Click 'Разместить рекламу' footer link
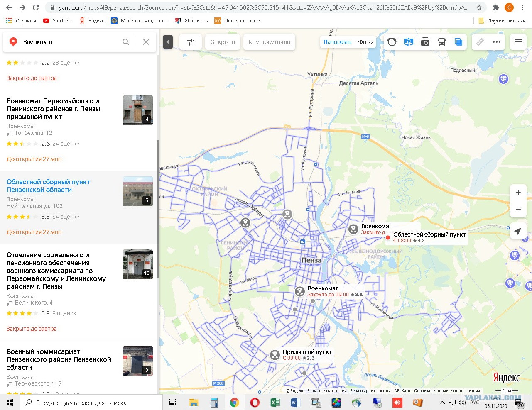532x410 pixels. (327, 391)
